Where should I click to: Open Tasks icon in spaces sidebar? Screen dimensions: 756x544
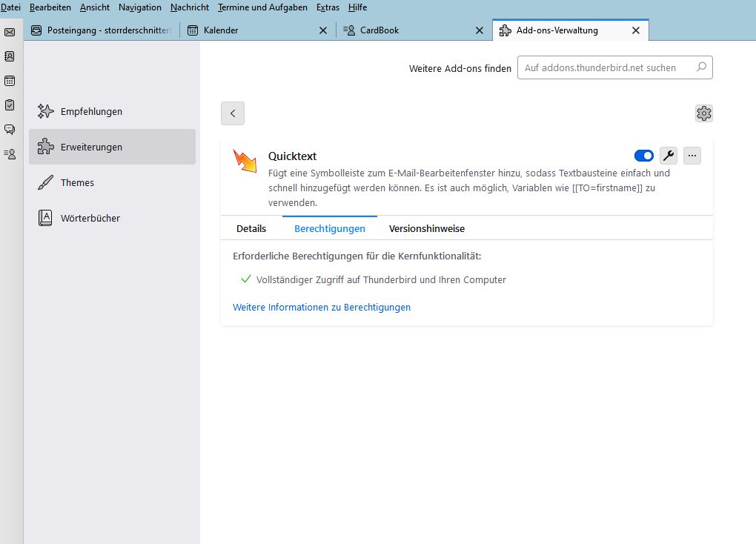(x=10, y=105)
